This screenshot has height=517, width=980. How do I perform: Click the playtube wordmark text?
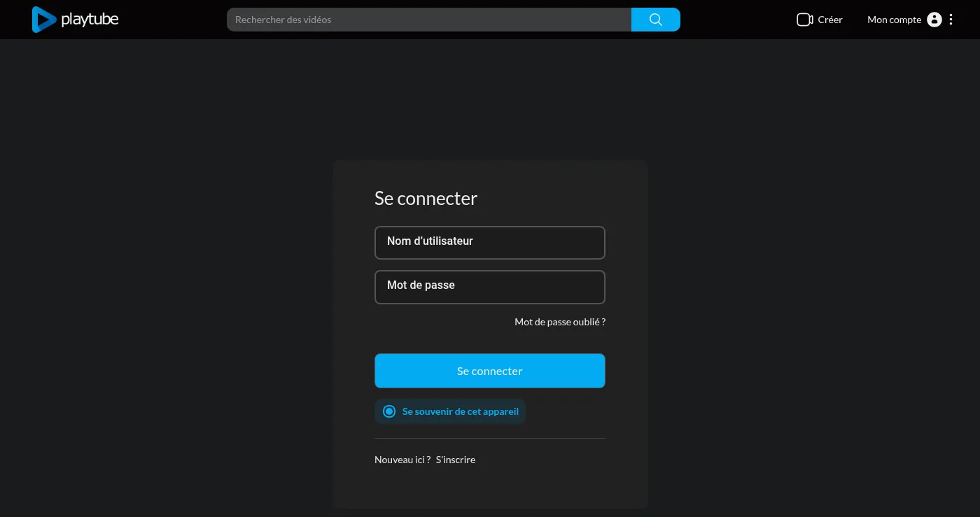90,20
